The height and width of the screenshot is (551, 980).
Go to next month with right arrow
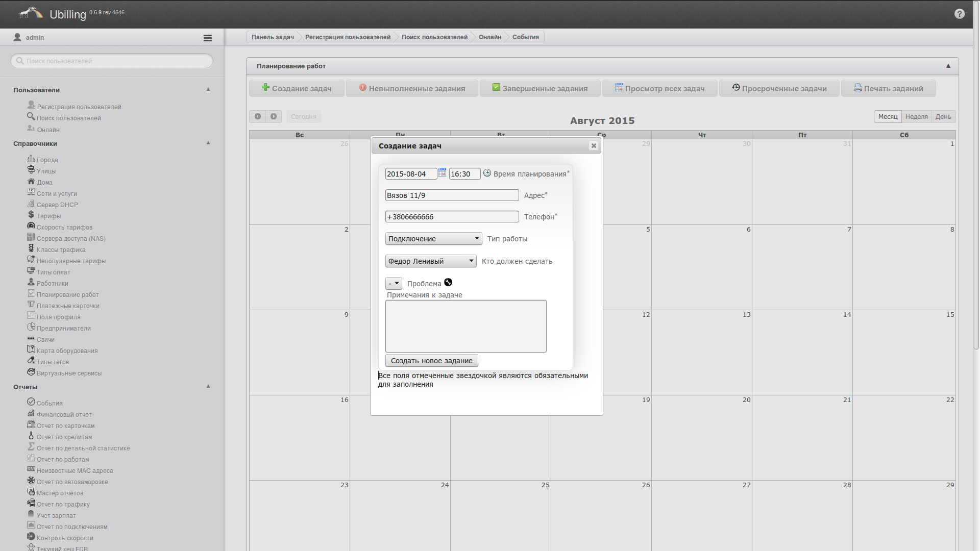tap(274, 116)
